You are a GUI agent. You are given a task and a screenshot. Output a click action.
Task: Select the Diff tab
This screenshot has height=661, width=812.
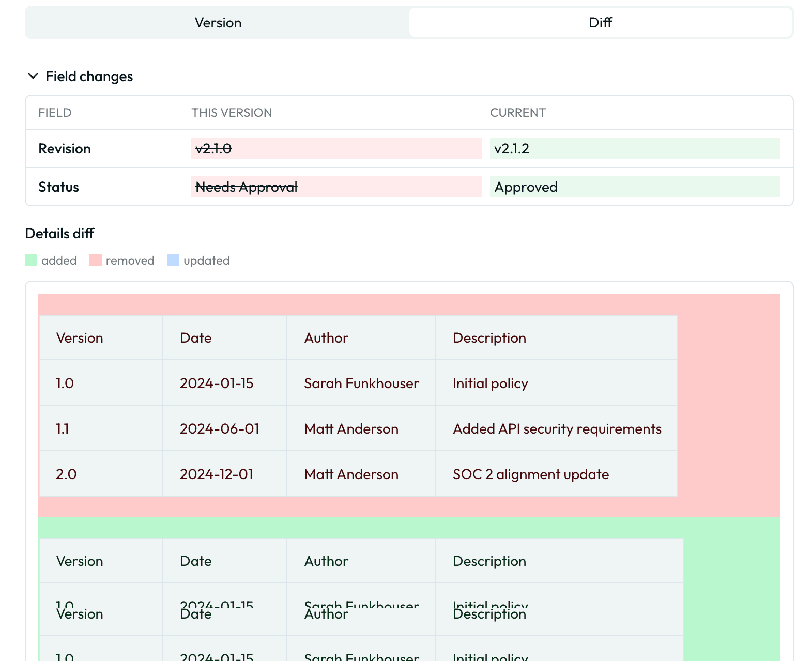[x=600, y=23]
